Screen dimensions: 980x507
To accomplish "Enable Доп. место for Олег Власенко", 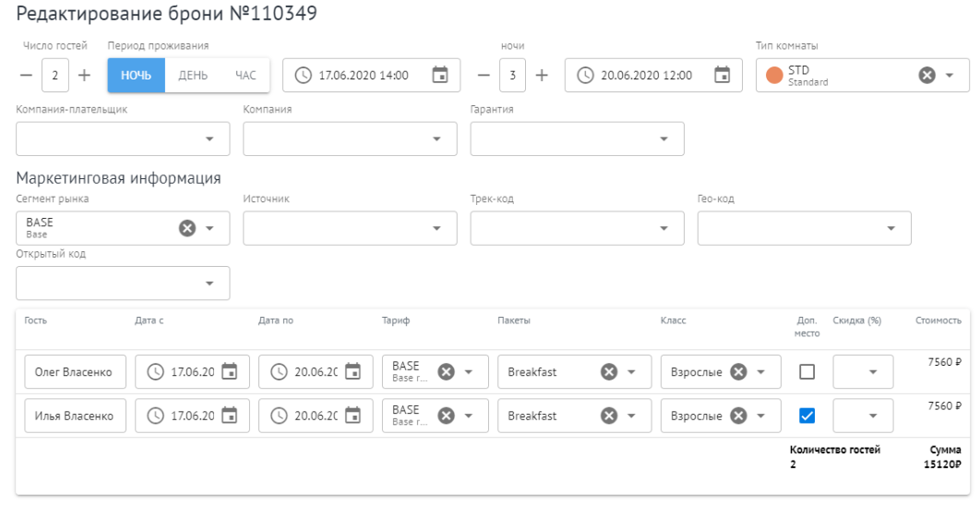I will point(807,372).
